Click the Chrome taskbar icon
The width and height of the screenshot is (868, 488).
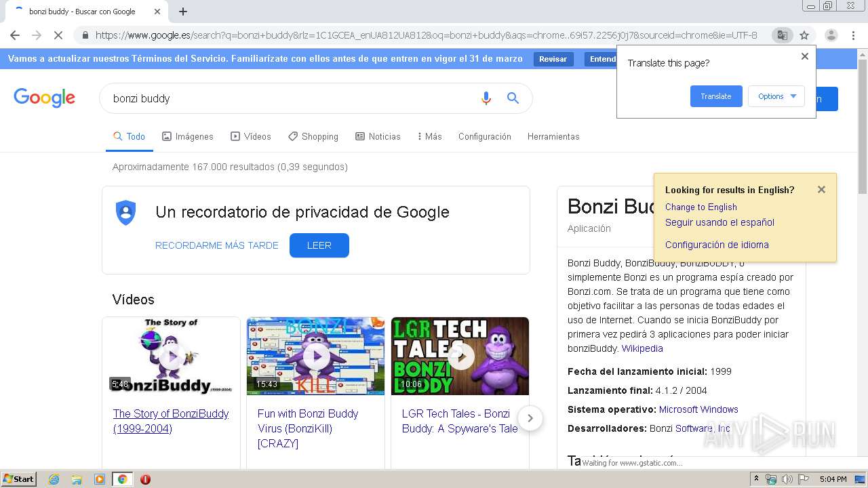(122, 479)
